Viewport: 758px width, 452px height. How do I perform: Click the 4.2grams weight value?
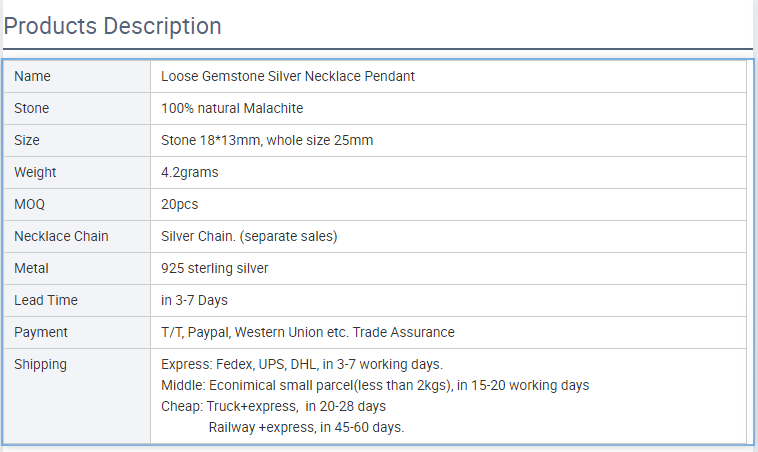(190, 172)
